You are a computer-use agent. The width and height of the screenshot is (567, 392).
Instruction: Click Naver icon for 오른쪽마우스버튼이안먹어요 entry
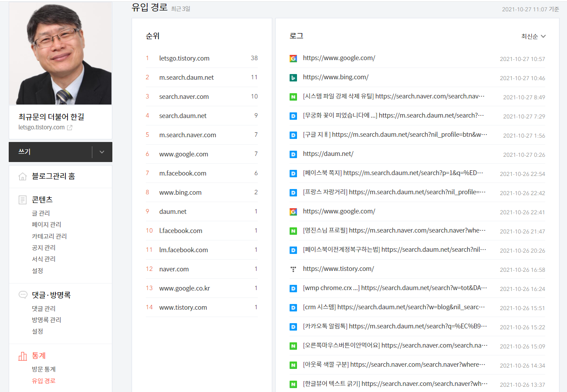293,346
